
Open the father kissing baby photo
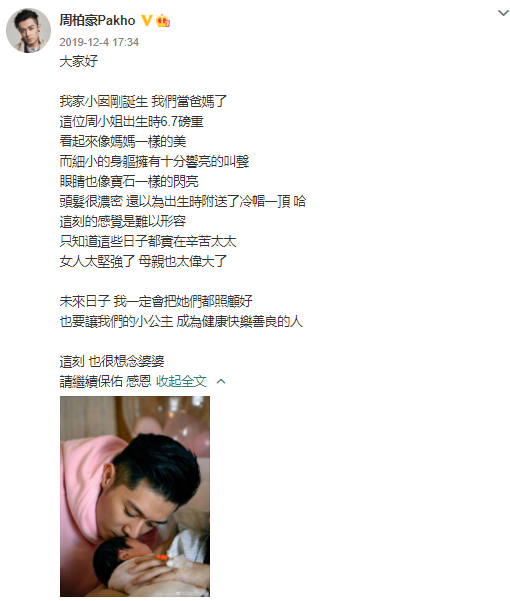135,496
